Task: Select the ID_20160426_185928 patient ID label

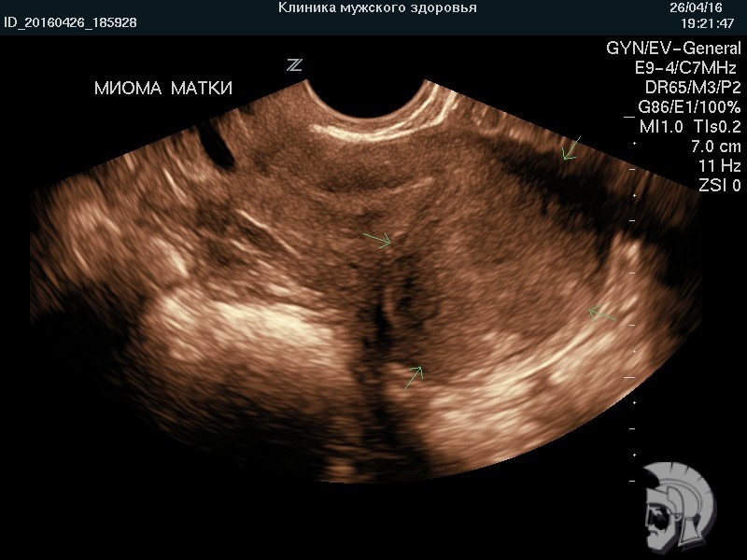Action: (70, 22)
